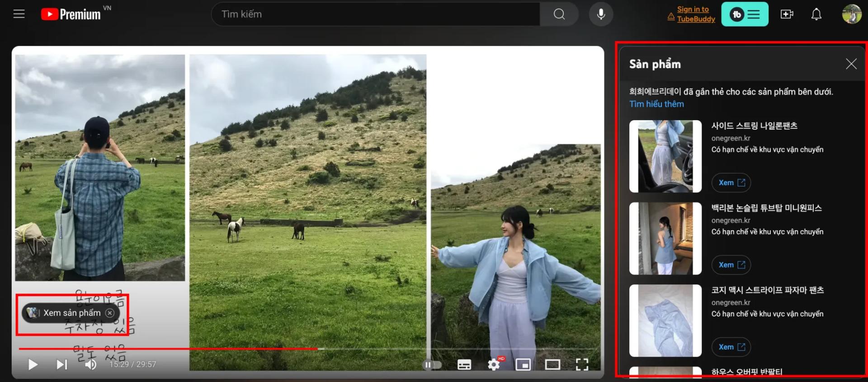The image size is (868, 382).
Task: Open the account avatar menu
Action: click(x=851, y=14)
